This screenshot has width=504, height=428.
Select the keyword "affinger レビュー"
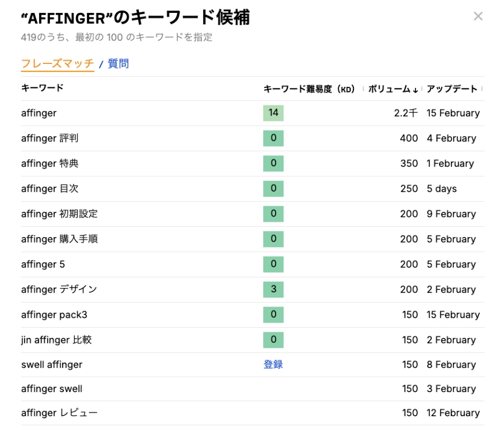pyautogui.click(x=59, y=413)
